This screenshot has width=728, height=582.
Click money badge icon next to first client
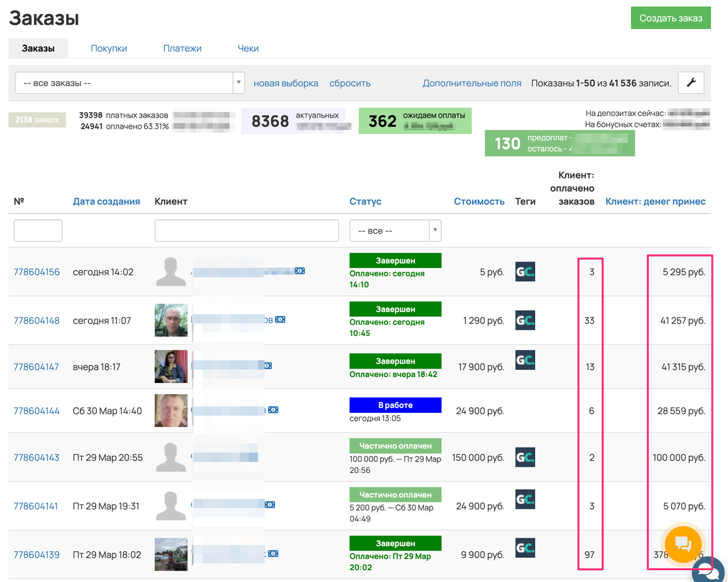pyautogui.click(x=300, y=271)
